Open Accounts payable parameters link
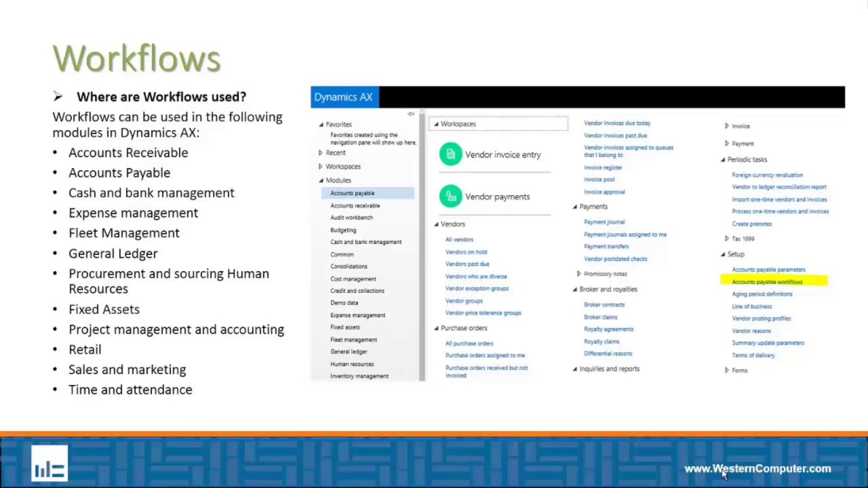The height and width of the screenshot is (488, 868). pos(768,270)
